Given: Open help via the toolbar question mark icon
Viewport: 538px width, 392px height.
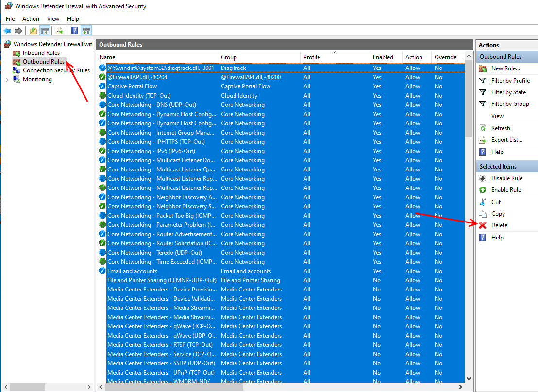Looking at the screenshot, I should (x=74, y=31).
